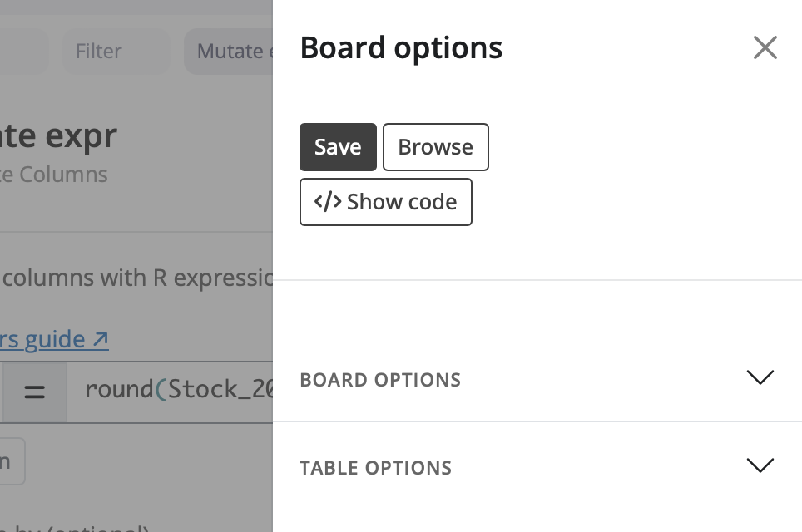Expand the BOARD OPTIONS section
Viewport: 802px width, 532px height.
(380, 380)
